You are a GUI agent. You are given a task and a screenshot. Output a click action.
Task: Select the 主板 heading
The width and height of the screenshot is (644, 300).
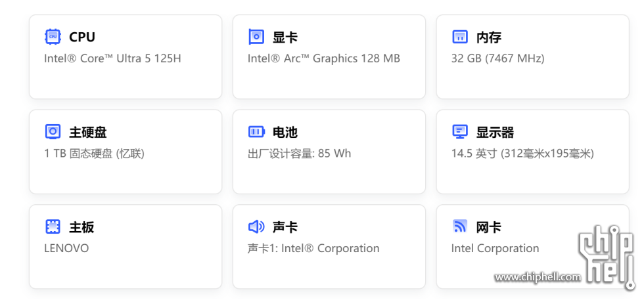[x=81, y=227]
